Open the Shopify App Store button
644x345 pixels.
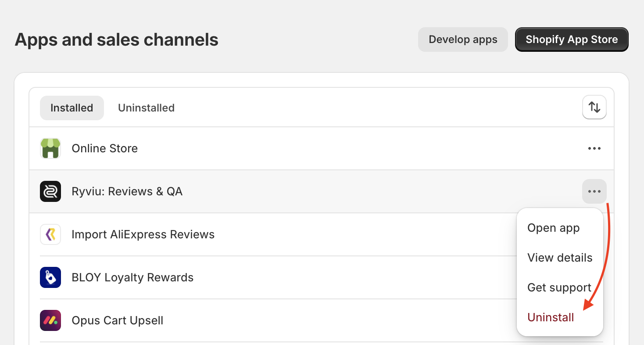pyautogui.click(x=572, y=40)
